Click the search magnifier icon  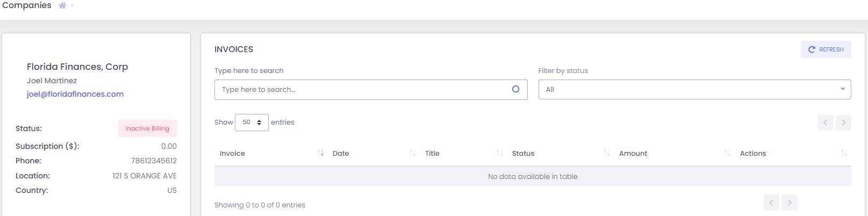[516, 90]
